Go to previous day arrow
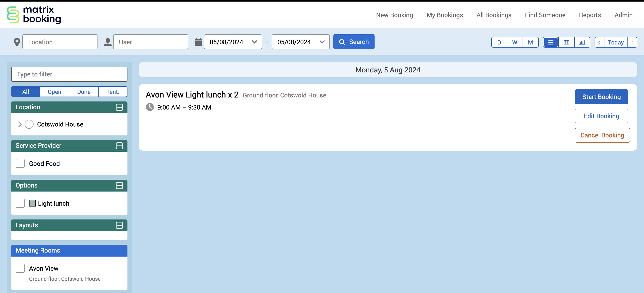 click(x=599, y=42)
